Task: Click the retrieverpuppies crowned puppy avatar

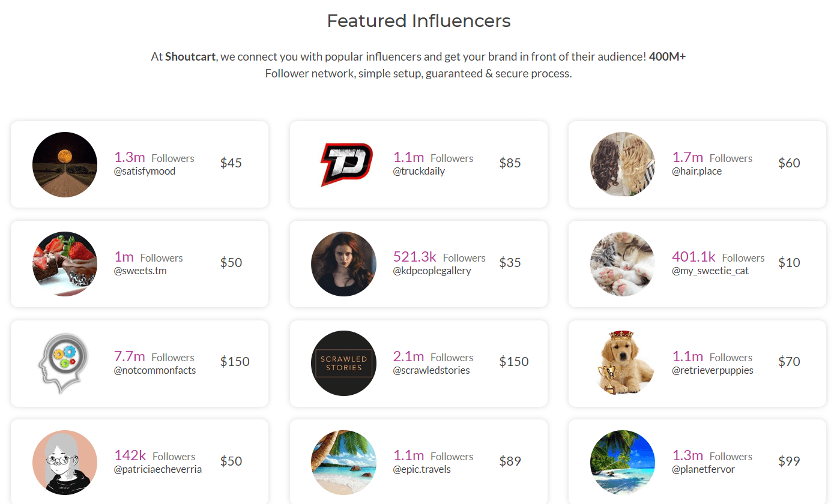Action: [x=623, y=363]
